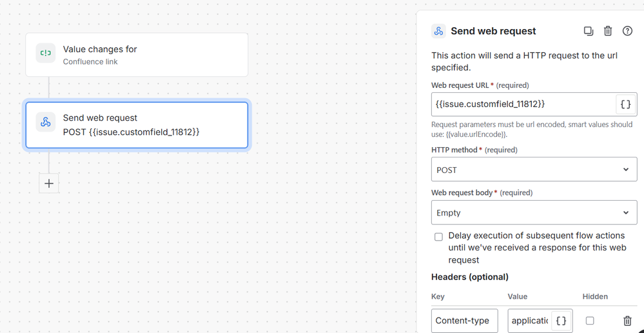Click the Send web request node icon
644x333 pixels.
click(46, 122)
